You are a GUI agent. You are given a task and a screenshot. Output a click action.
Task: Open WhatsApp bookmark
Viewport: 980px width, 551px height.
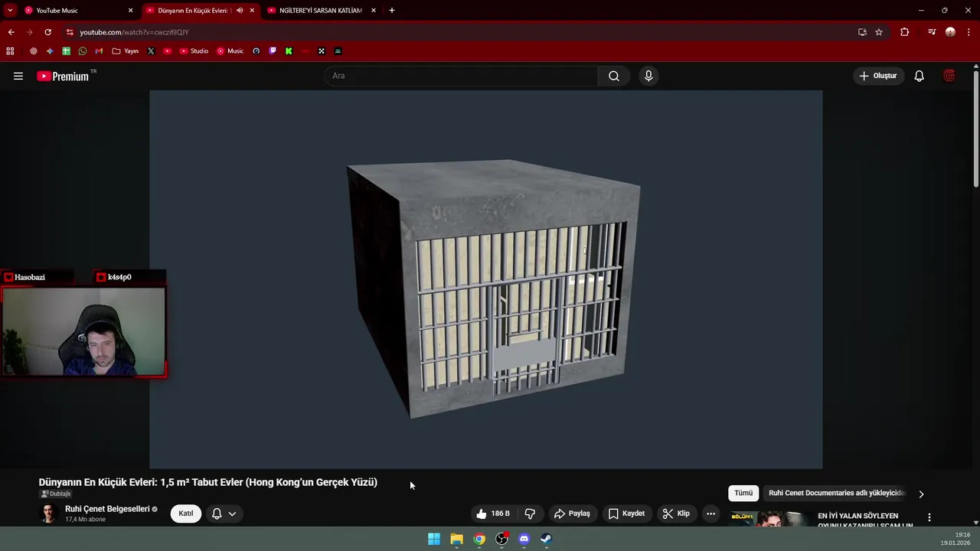(83, 51)
